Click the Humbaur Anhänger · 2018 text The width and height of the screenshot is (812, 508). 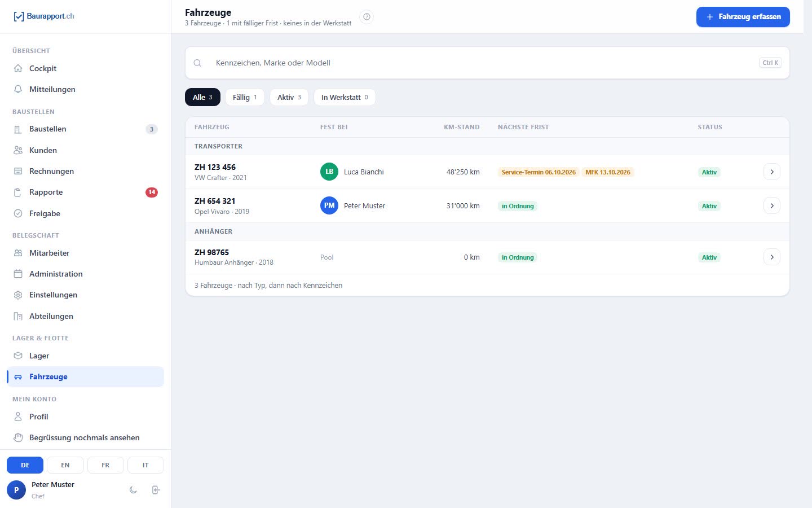click(x=234, y=262)
